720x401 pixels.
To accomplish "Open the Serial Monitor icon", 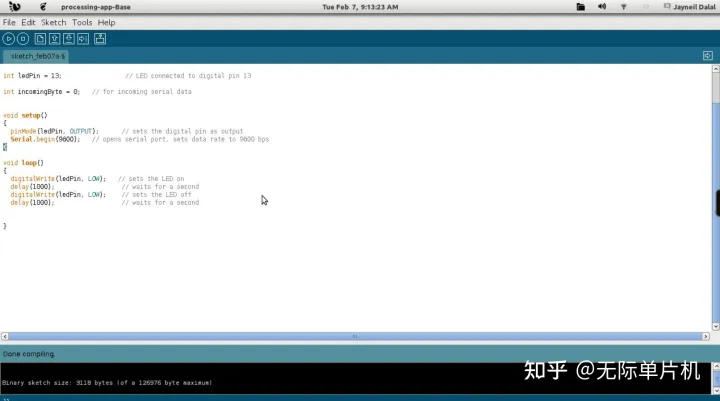I will click(x=100, y=39).
